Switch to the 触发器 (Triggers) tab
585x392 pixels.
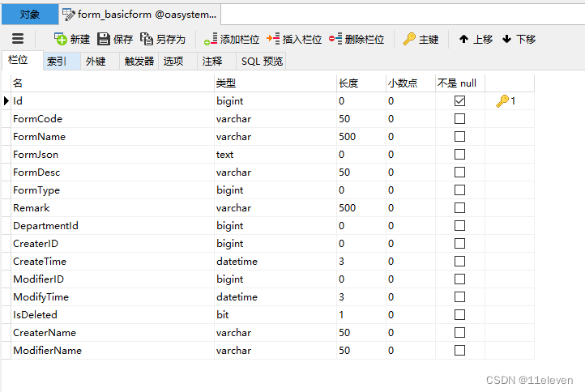[x=139, y=61]
